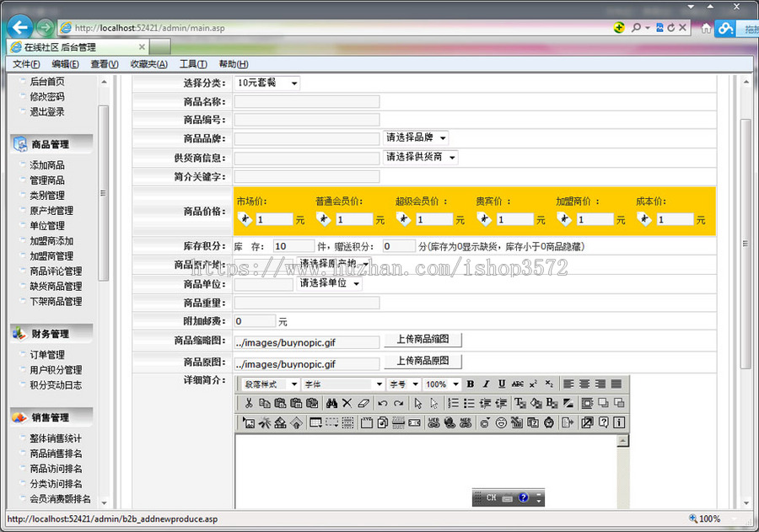Open the 选择分类 category dropdown
759x532 pixels.
coord(267,83)
